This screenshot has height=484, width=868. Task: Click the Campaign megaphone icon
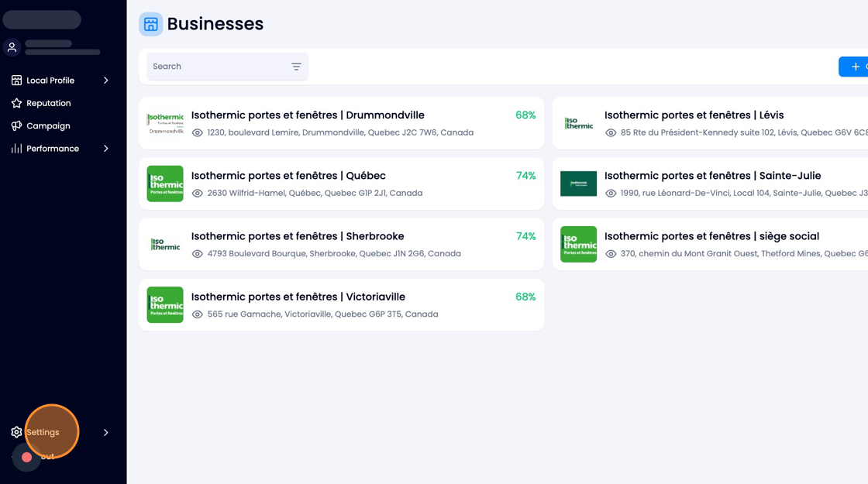click(x=16, y=125)
